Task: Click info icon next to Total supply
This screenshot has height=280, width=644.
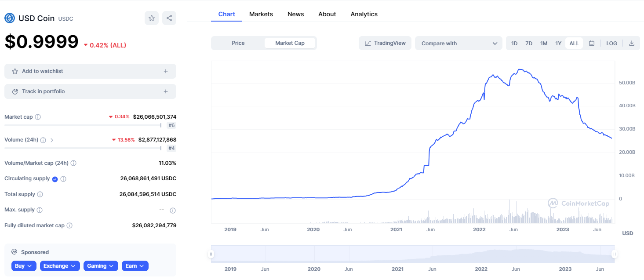Action: coord(40,194)
